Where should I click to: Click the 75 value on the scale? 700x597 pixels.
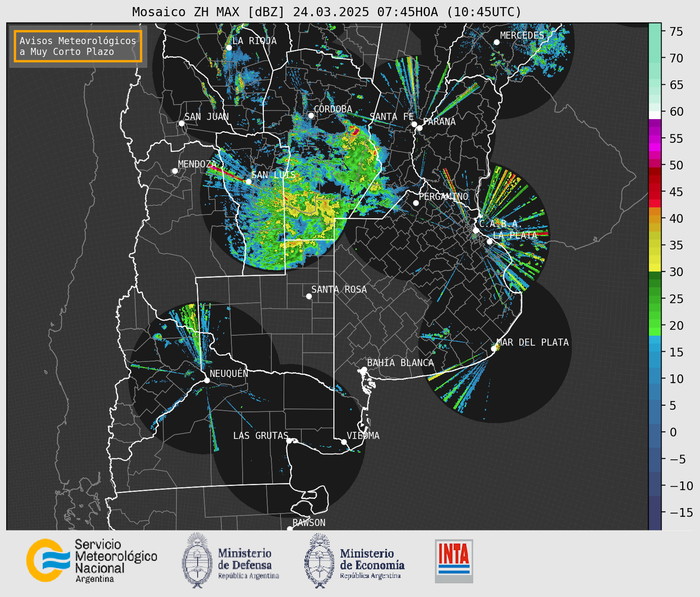point(676,32)
